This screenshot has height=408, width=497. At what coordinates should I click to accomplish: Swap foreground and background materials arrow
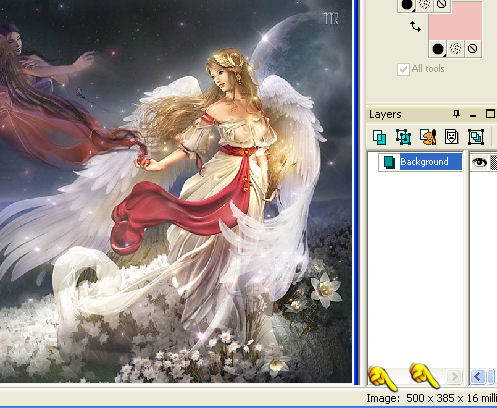tap(415, 26)
